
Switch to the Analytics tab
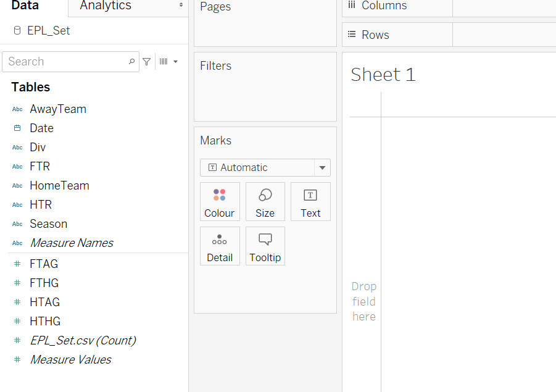[104, 6]
